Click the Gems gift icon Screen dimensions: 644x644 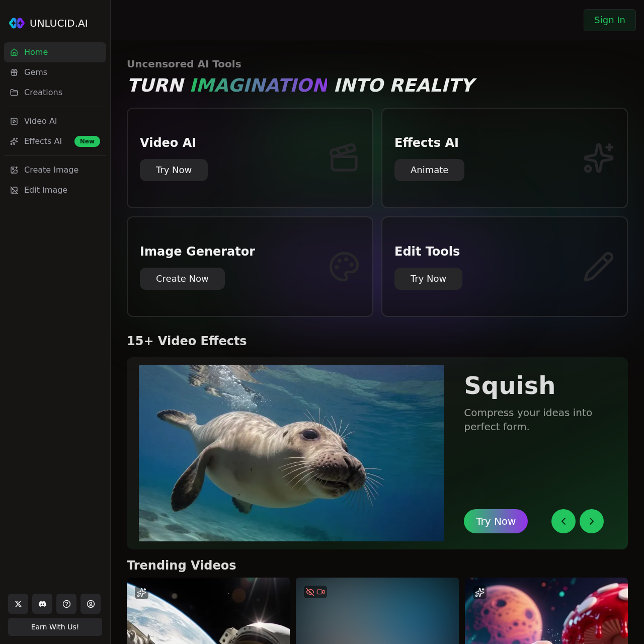(x=14, y=72)
